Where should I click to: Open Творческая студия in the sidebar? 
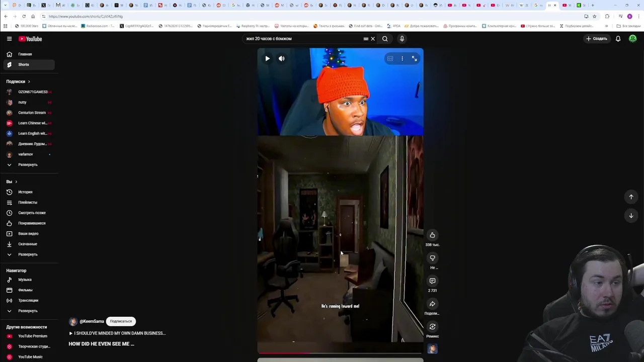[29, 346]
